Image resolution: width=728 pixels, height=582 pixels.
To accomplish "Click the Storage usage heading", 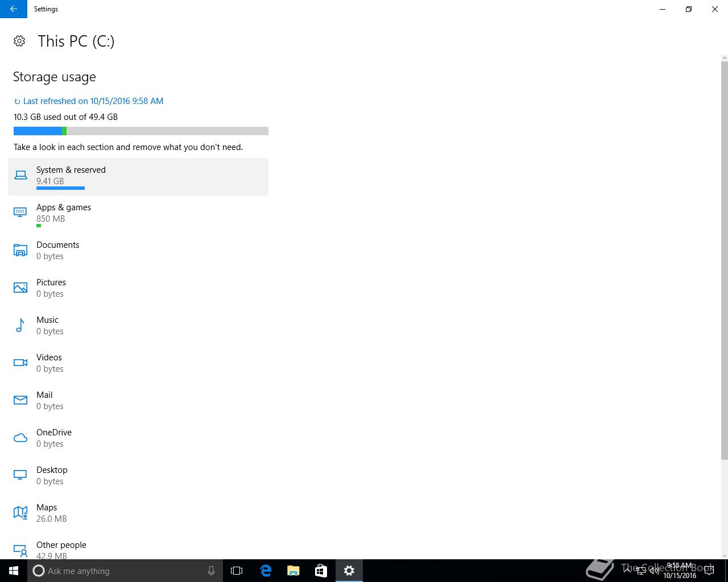I will (55, 77).
